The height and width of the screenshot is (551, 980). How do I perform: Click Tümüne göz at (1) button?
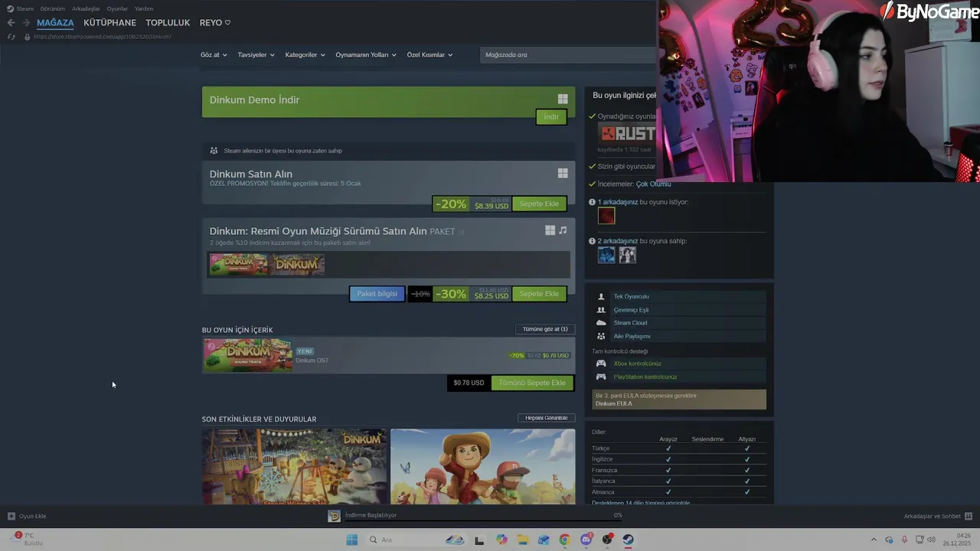point(545,329)
